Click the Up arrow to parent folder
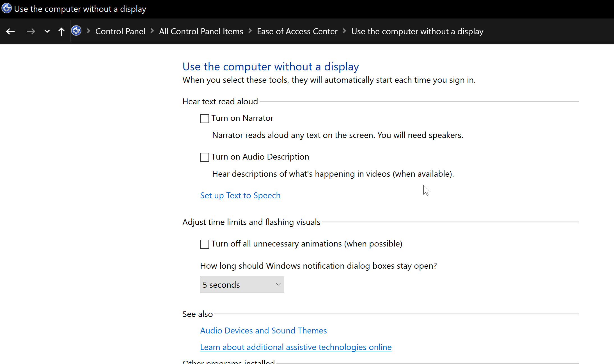The height and width of the screenshot is (364, 614). (x=61, y=31)
